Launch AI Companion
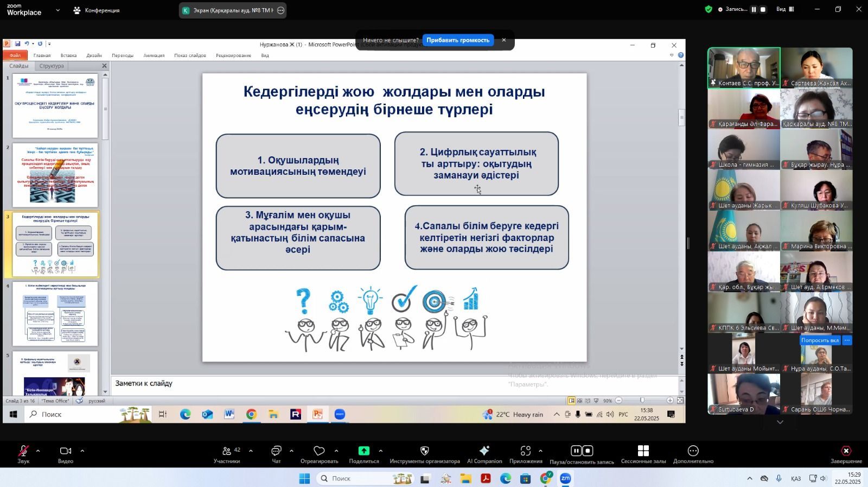Viewport: 868px width, 487px height. (484, 451)
